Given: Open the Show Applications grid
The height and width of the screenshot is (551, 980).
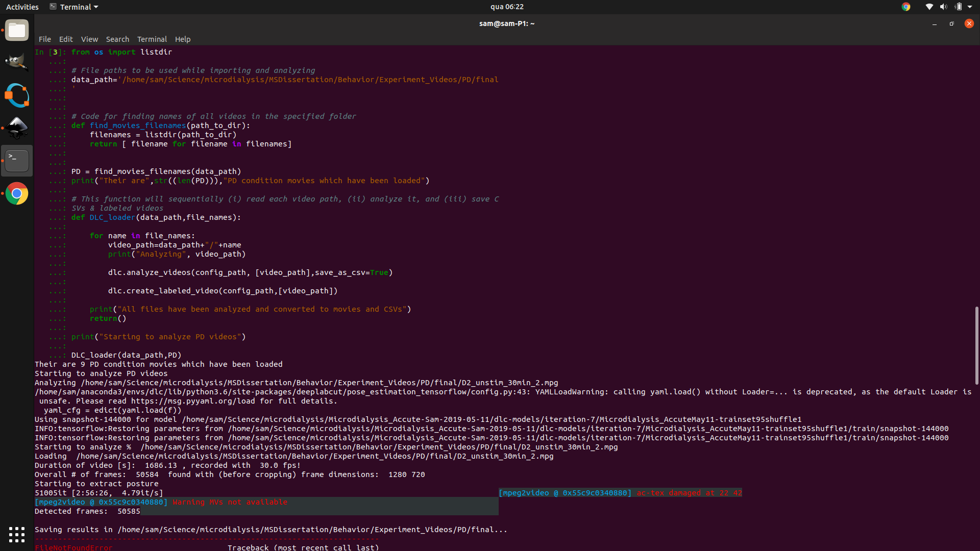Looking at the screenshot, I should click(17, 535).
